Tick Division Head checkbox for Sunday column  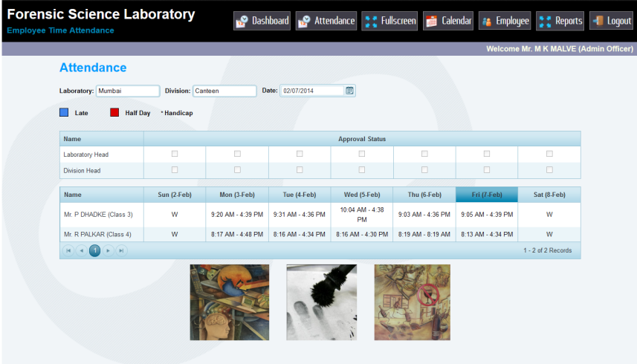pos(175,170)
